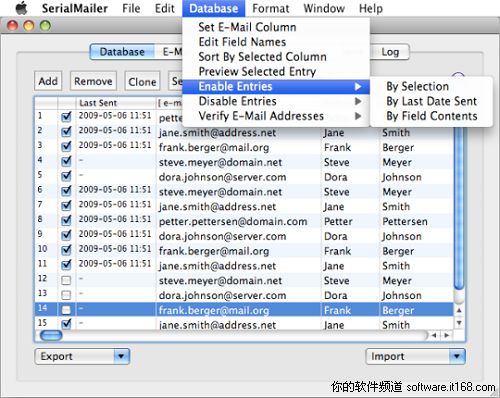Select By Field Contents
This screenshot has height=398, width=500.
click(431, 116)
